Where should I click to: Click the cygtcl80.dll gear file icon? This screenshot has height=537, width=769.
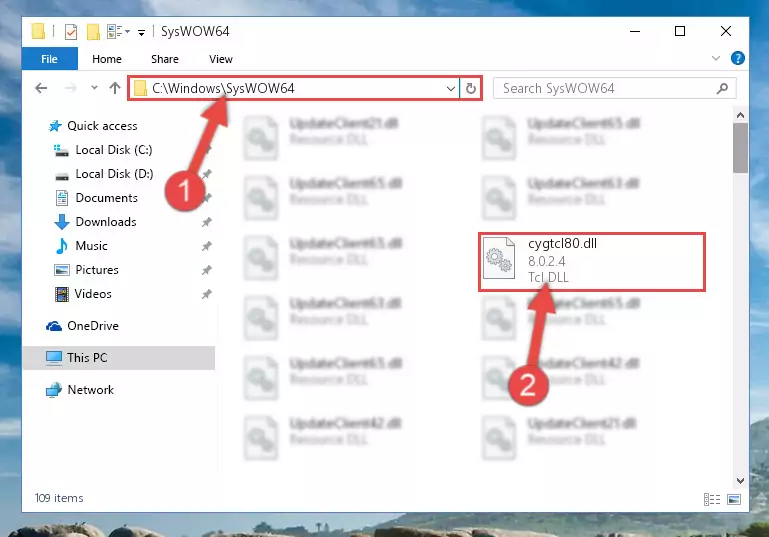499,258
